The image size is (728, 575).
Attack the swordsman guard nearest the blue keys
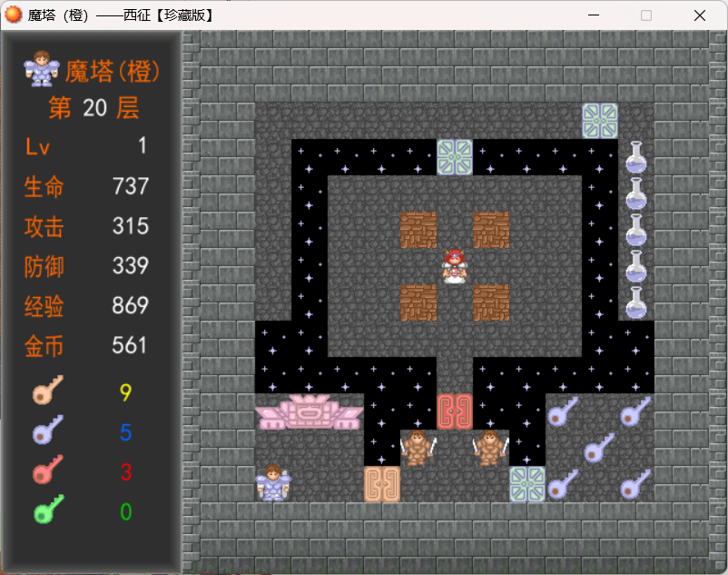pos(491,448)
